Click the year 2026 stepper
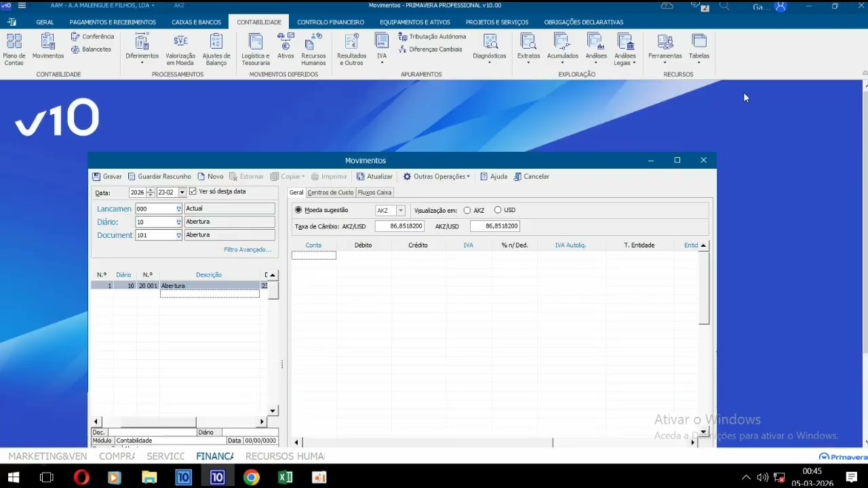The height and width of the screenshot is (488, 868). (151, 192)
